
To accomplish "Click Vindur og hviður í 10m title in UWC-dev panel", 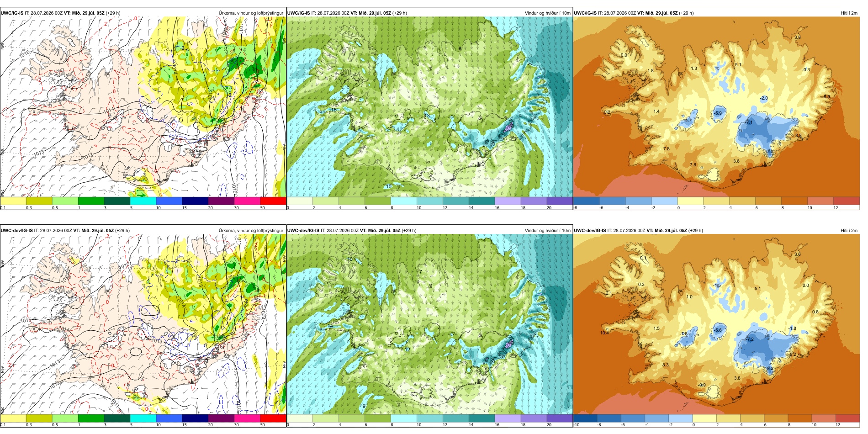I will click(547, 231).
